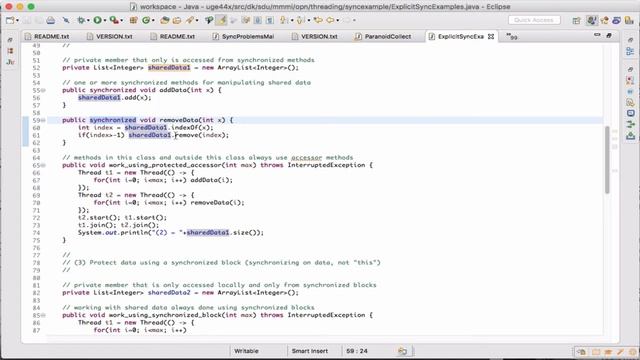Screen dimensions: 640x360
Task: Click the New Java Class icon
Action: pyautogui.click(x=146, y=20)
